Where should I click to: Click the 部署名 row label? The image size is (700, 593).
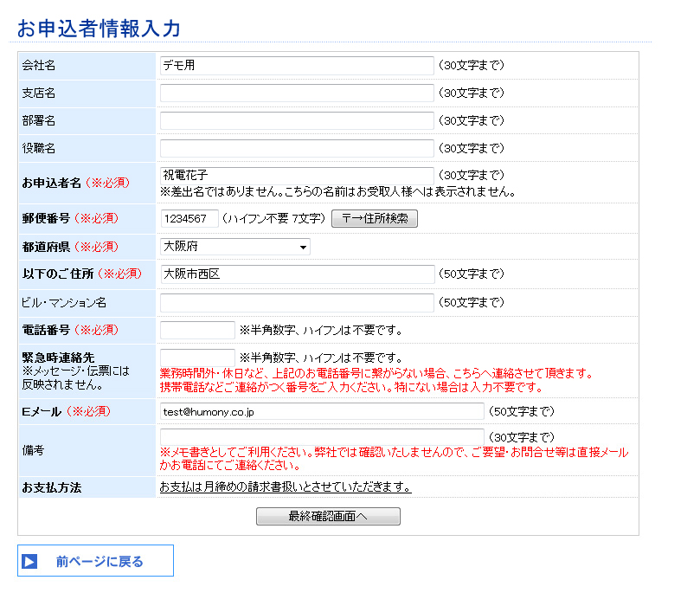click(x=39, y=120)
